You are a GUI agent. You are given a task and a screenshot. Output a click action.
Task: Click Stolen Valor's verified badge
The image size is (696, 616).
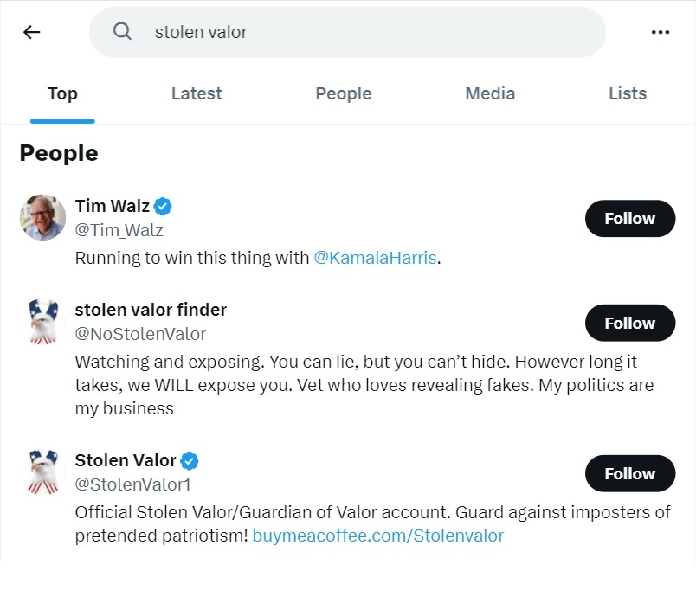pyautogui.click(x=189, y=460)
